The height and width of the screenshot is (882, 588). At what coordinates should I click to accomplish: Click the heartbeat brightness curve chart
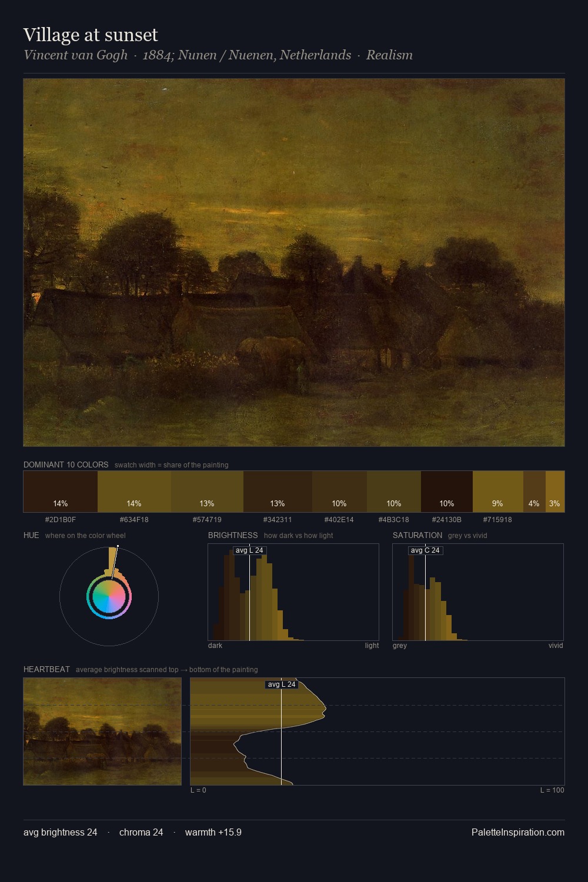(377, 731)
